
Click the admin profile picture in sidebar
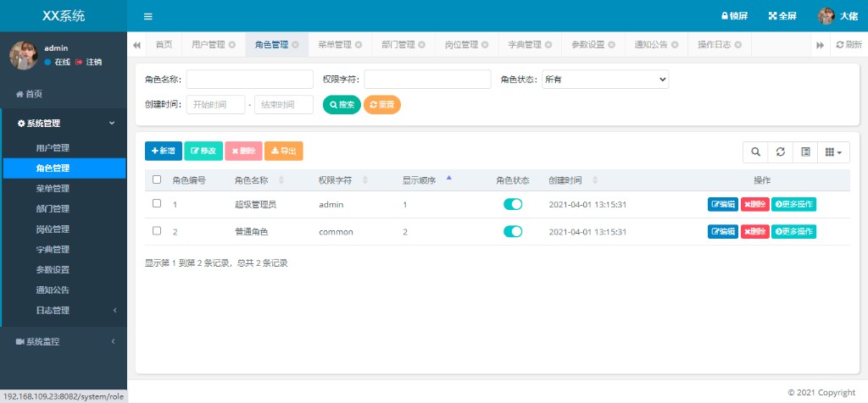click(24, 55)
